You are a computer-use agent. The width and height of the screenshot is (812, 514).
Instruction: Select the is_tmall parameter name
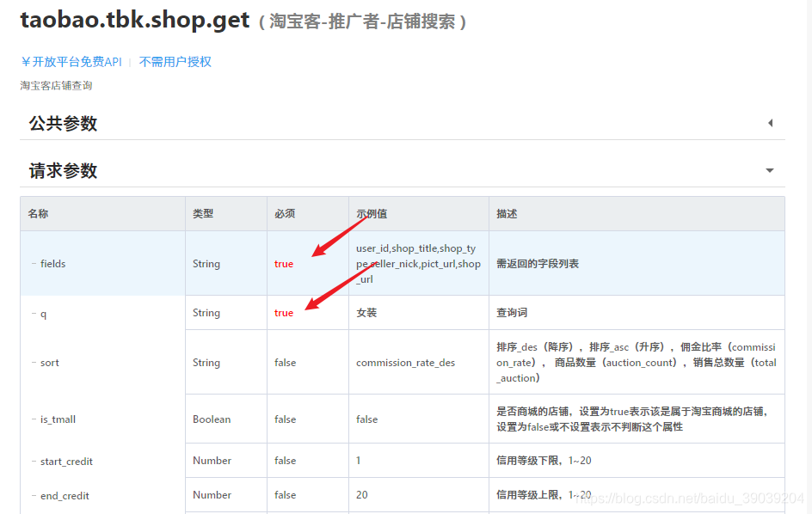point(58,419)
